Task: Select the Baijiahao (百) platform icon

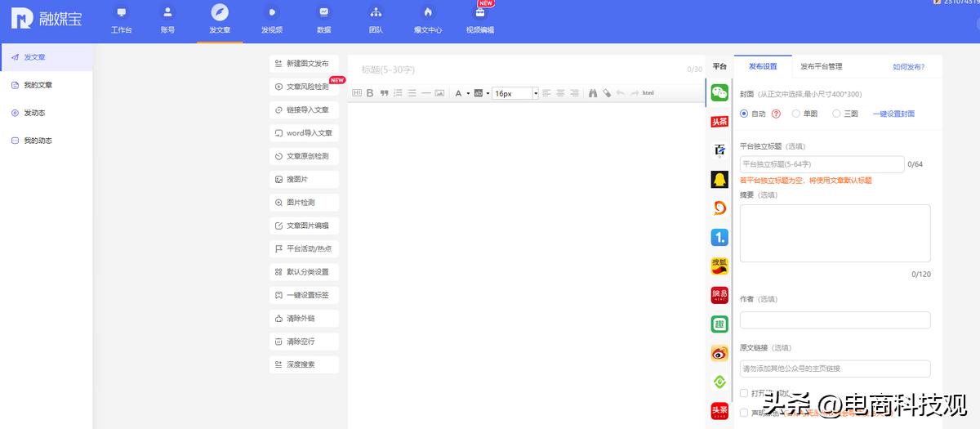Action: pyautogui.click(x=719, y=150)
